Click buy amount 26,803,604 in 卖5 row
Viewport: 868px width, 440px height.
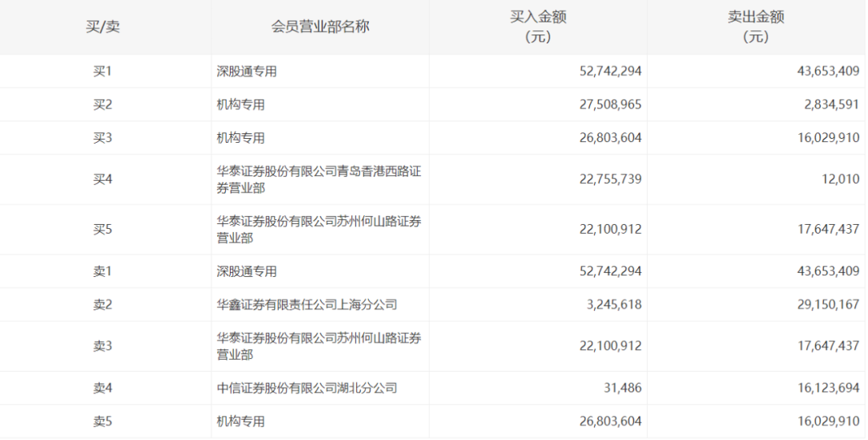pos(611,422)
